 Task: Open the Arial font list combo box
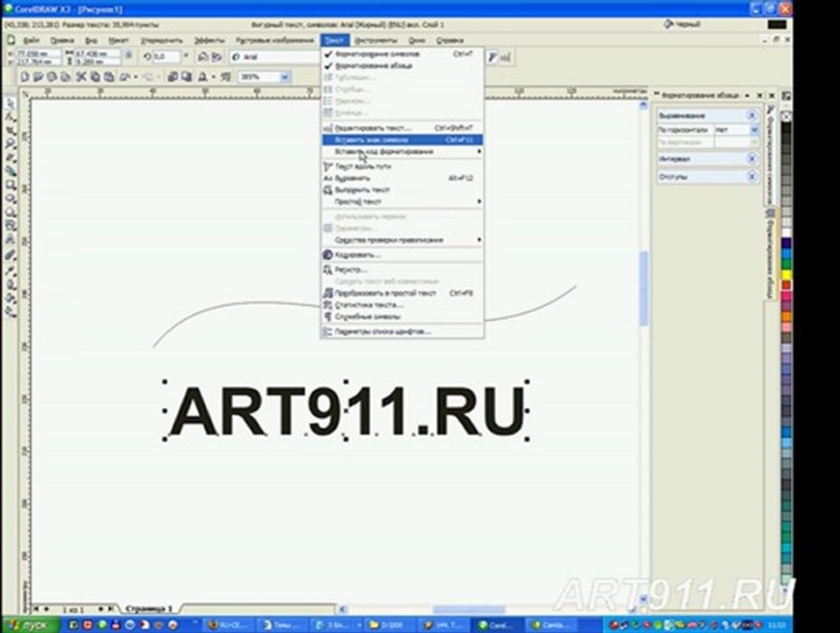(274, 56)
